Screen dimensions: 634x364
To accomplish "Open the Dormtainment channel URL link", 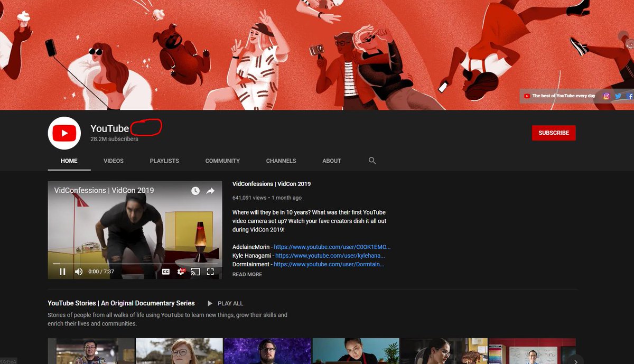I will (329, 264).
